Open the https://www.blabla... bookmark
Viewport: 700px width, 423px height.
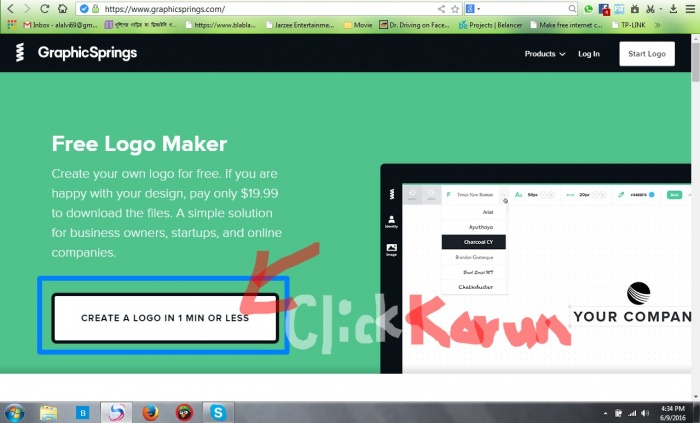(x=220, y=25)
